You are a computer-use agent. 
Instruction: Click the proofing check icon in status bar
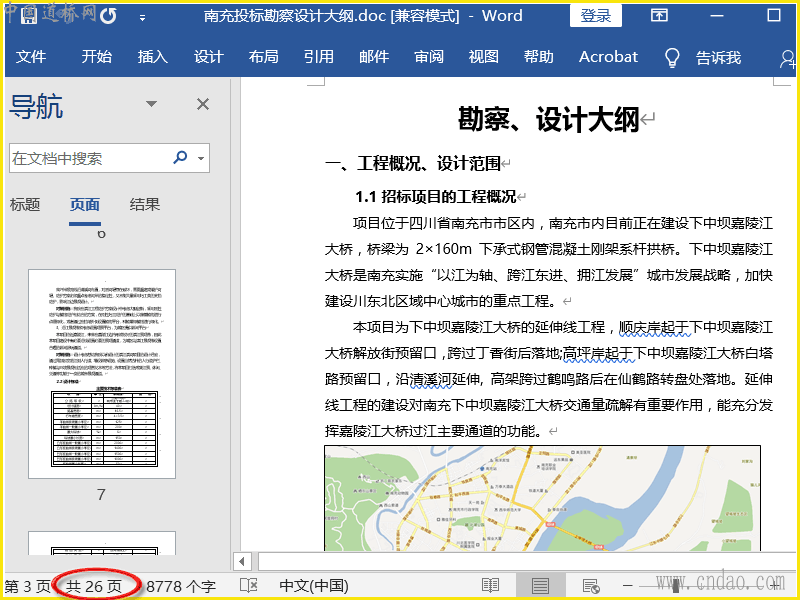pyautogui.click(x=248, y=585)
